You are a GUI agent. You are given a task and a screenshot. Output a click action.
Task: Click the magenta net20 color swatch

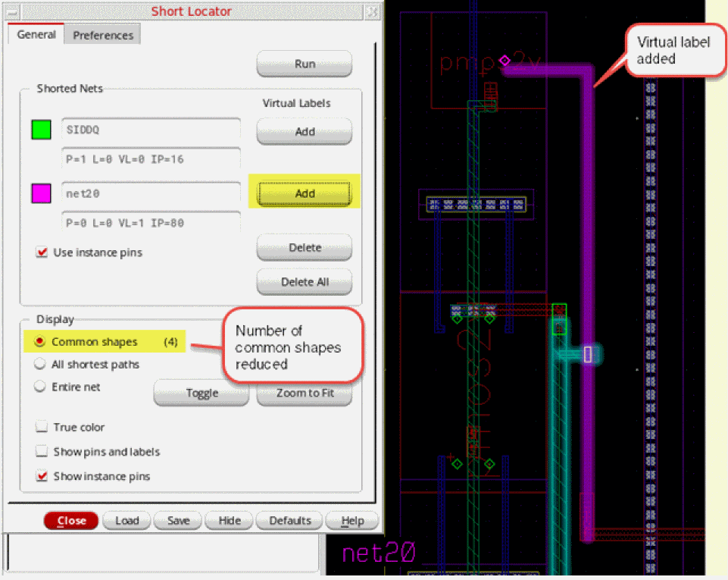[42, 193]
